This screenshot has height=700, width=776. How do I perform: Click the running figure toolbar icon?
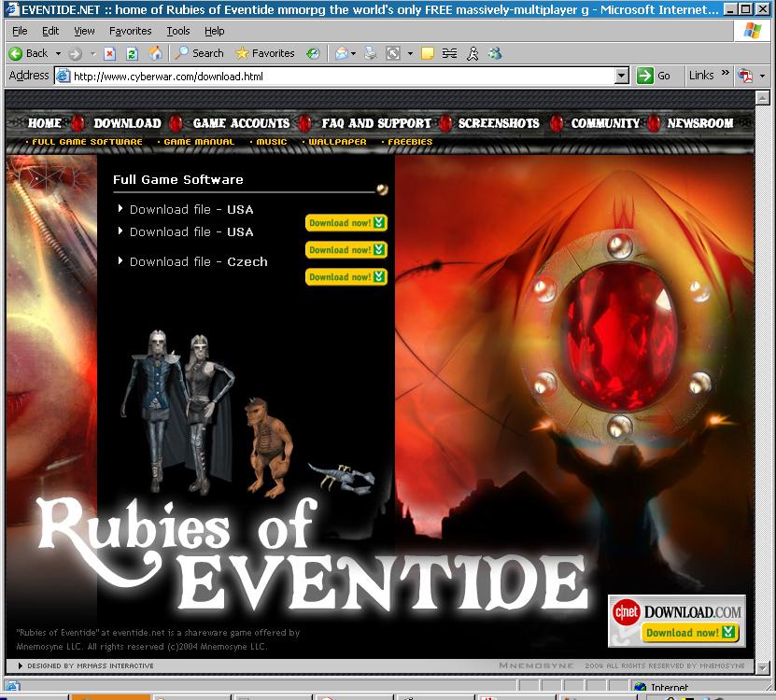pyautogui.click(x=473, y=53)
